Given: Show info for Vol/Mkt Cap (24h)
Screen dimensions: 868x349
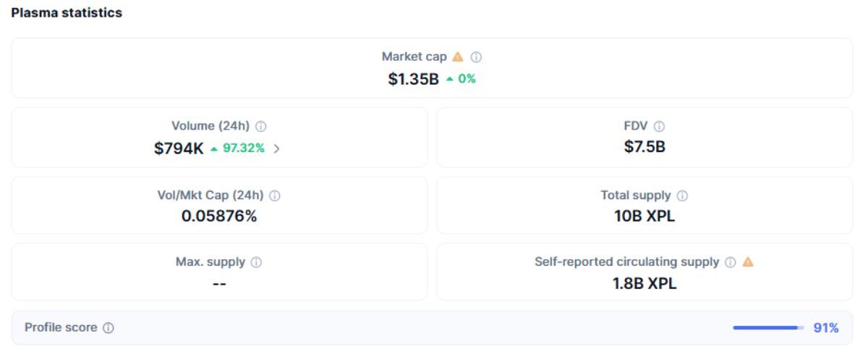Looking at the screenshot, I should pos(275,195).
